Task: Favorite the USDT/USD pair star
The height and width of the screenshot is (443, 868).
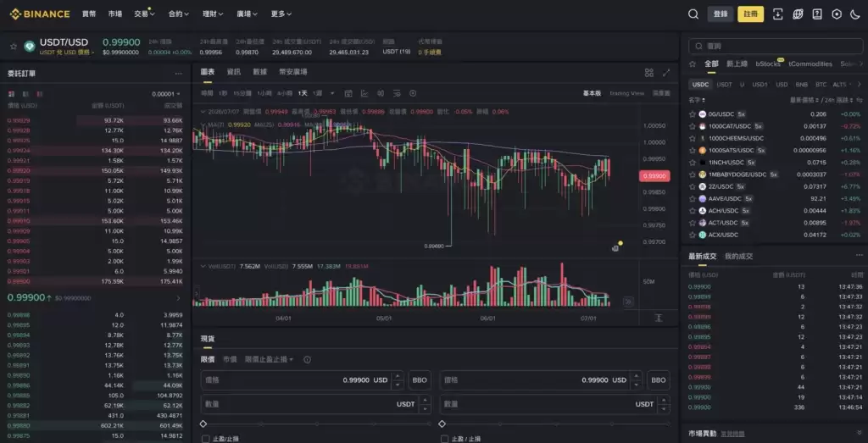Action: coord(14,47)
